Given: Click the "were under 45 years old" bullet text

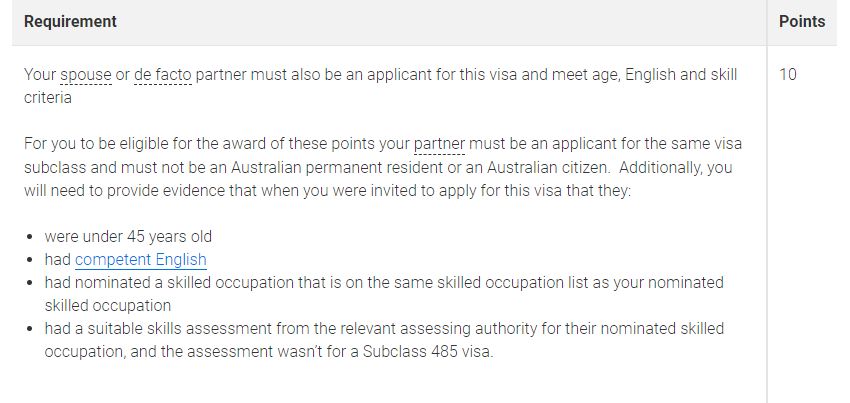Looking at the screenshot, I should [128, 237].
